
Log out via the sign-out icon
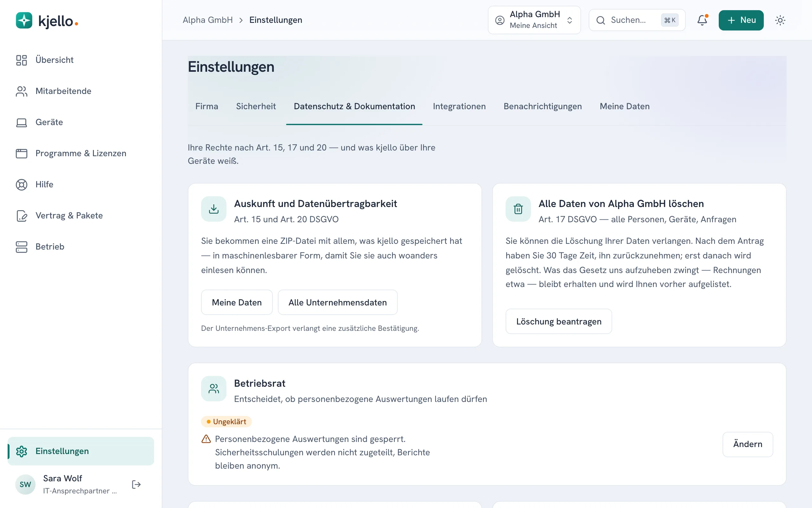pyautogui.click(x=136, y=485)
